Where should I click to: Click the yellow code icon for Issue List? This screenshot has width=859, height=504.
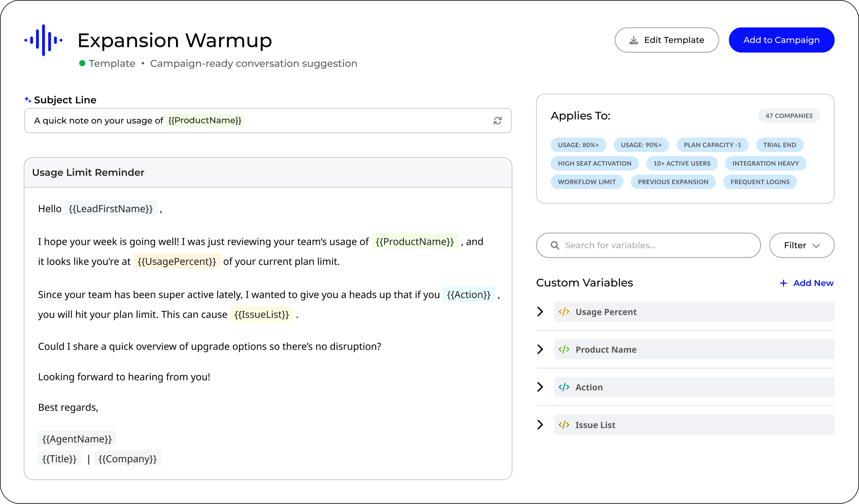pos(564,425)
